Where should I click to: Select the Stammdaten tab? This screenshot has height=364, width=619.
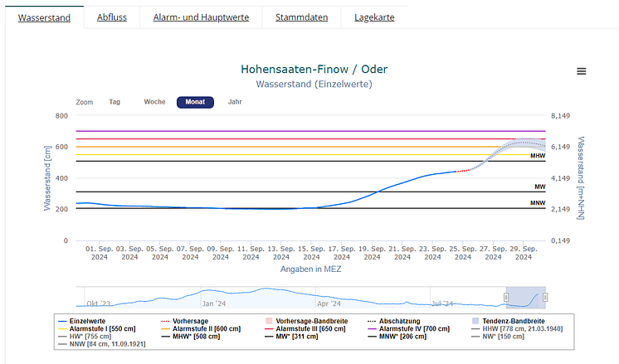point(301,17)
